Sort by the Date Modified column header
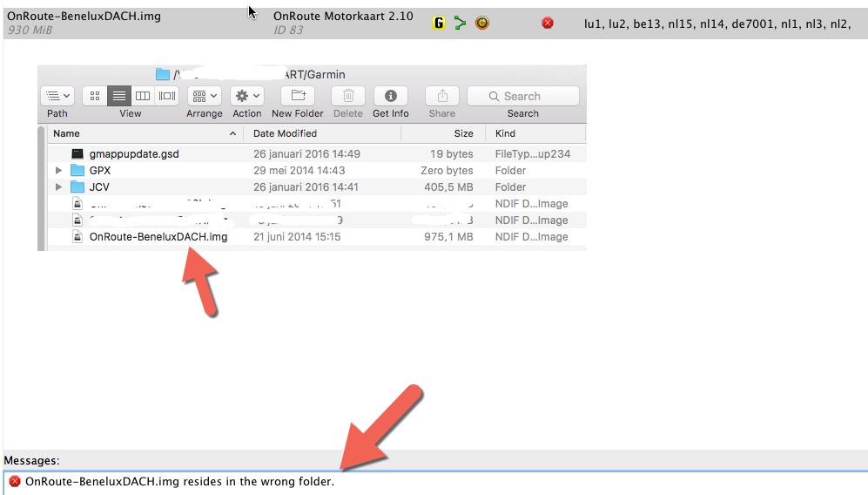The height and width of the screenshot is (495, 868). pyautogui.click(x=286, y=133)
